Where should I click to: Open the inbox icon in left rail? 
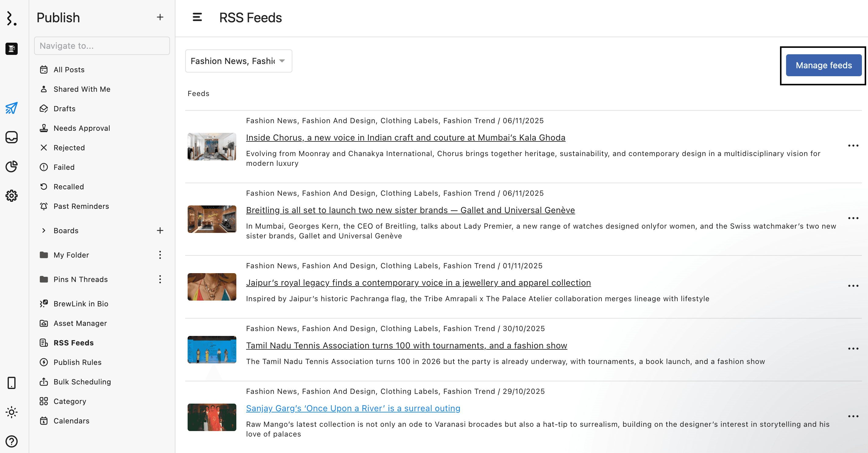(x=12, y=137)
